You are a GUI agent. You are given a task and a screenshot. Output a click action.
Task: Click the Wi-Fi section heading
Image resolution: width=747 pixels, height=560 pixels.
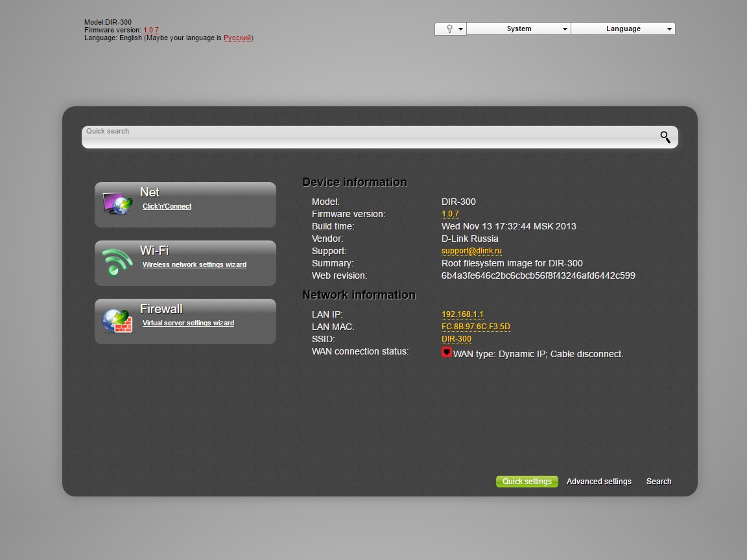coord(154,250)
